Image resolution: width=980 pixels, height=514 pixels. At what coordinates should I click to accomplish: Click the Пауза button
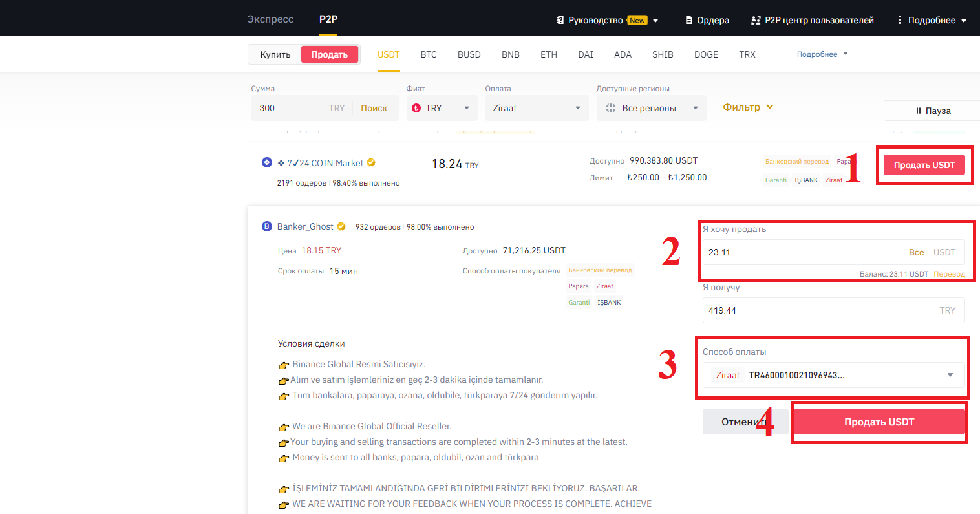click(932, 111)
